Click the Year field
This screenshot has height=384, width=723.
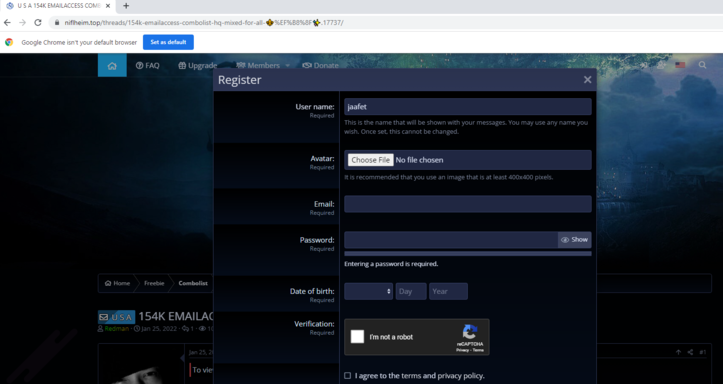coord(448,291)
